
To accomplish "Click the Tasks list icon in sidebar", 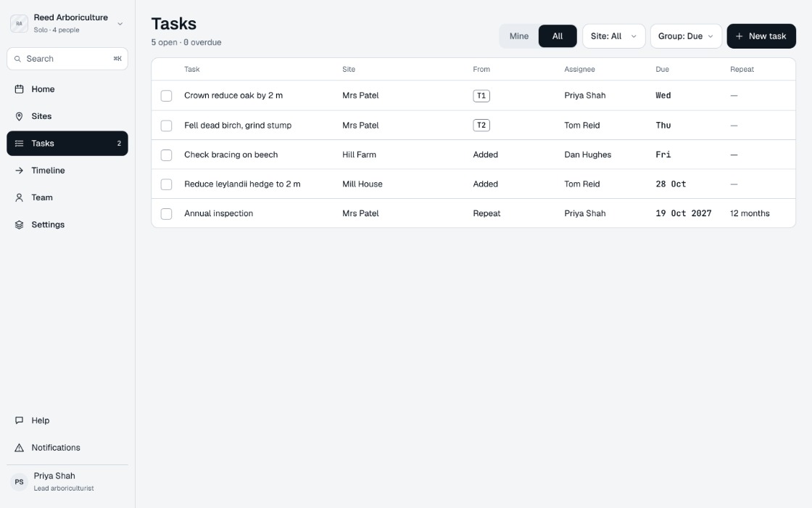I will tap(19, 143).
